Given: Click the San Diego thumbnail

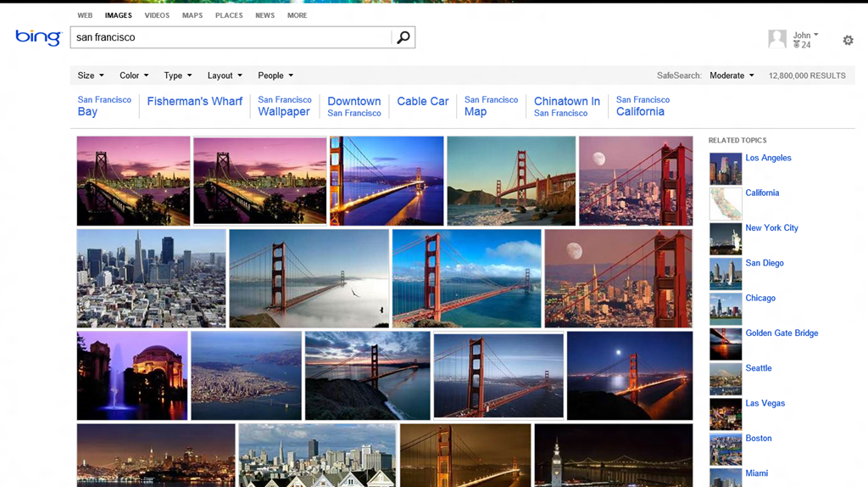Looking at the screenshot, I should pyautogui.click(x=726, y=274).
